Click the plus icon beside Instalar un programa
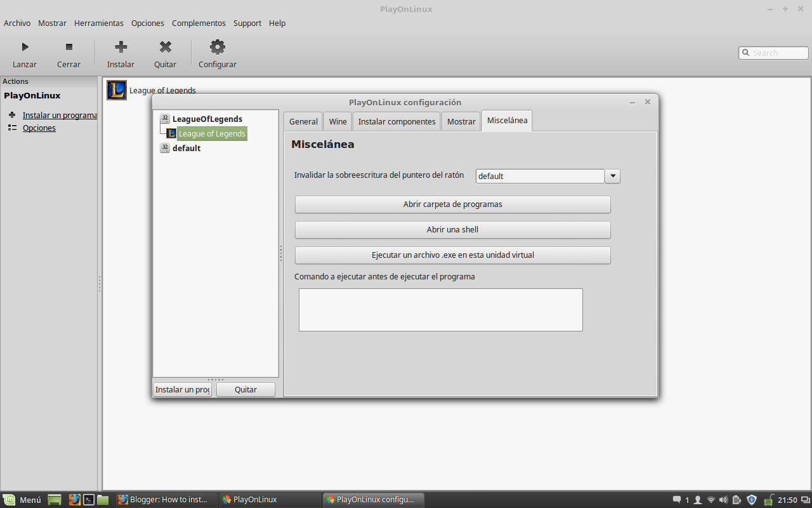812x508 pixels. 12,115
